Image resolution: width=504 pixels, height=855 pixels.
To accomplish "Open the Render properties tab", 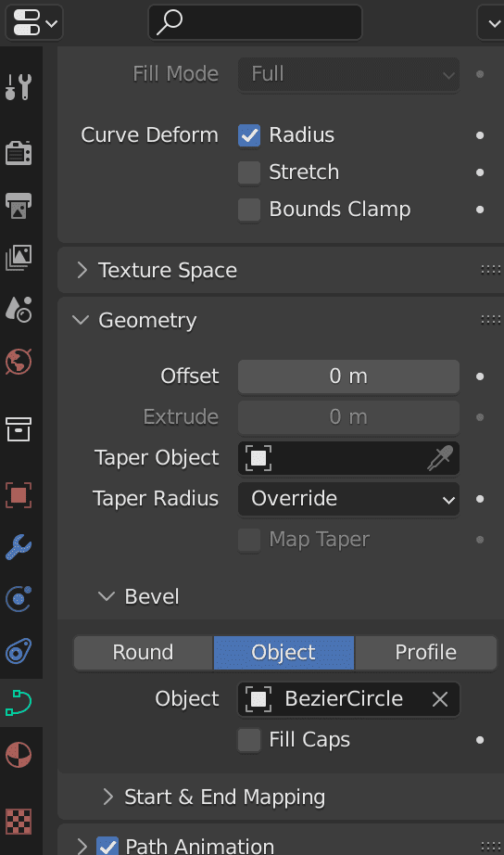I will (x=19, y=152).
